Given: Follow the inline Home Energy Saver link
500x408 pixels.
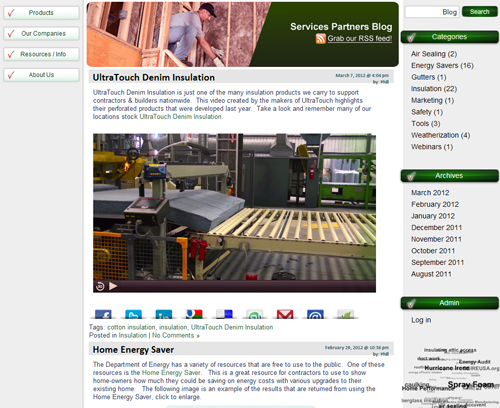Looking at the screenshot, I should click(x=171, y=373).
